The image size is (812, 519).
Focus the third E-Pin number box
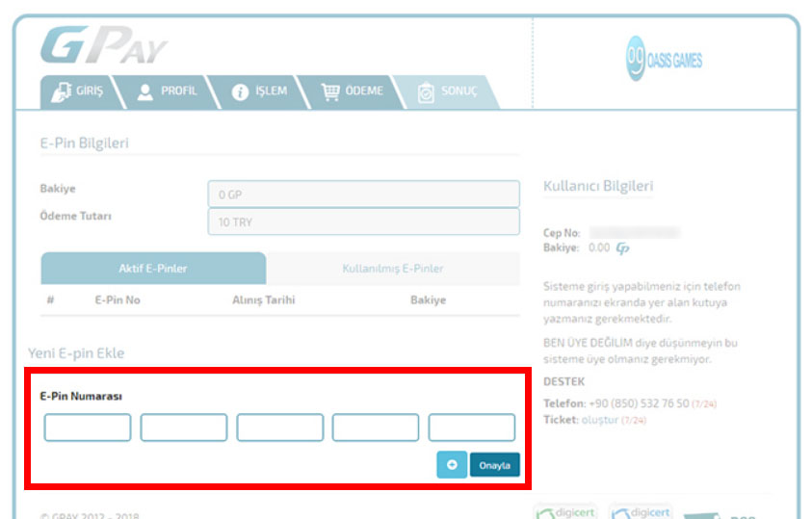click(280, 428)
